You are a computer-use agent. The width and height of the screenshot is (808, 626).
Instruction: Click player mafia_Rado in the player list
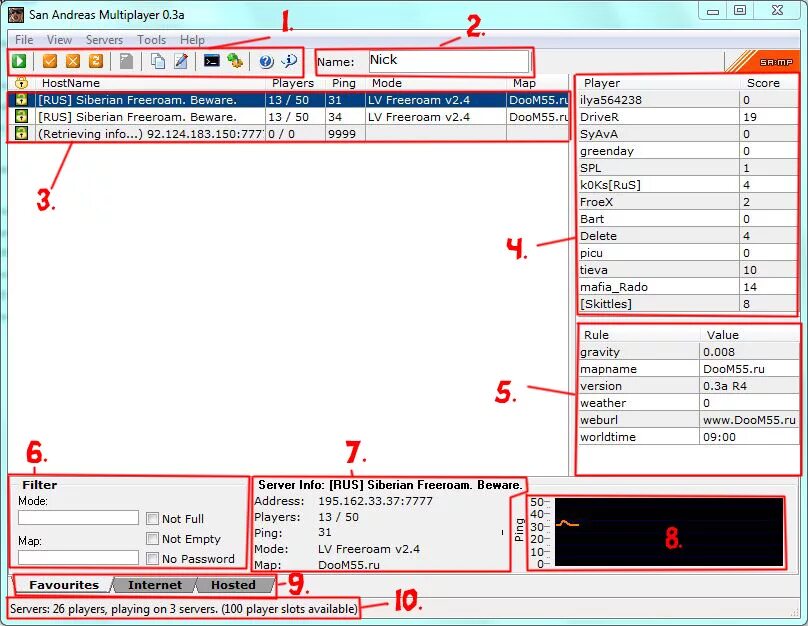[688, 287]
